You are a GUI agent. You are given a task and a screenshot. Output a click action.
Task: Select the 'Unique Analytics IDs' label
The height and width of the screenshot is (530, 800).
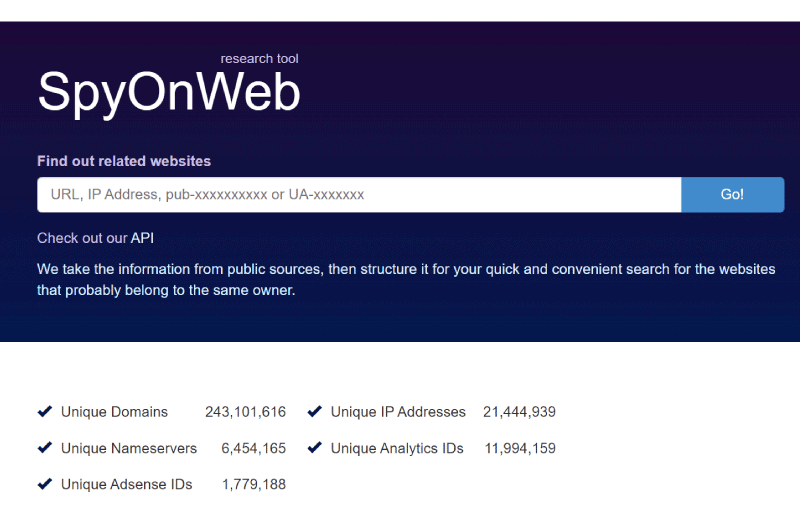click(x=397, y=448)
